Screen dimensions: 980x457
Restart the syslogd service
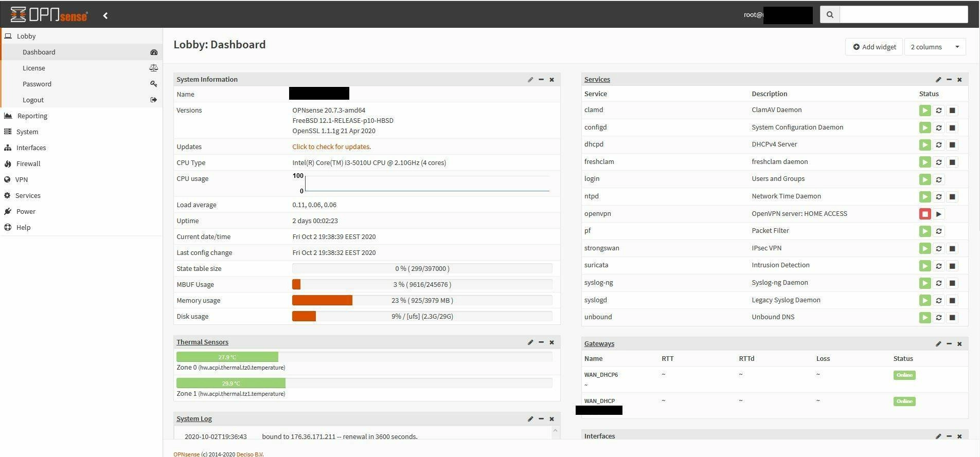[x=939, y=300]
